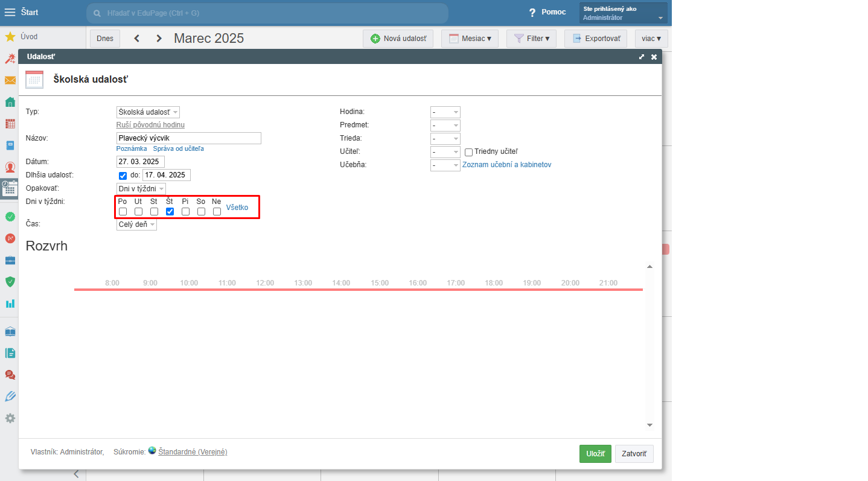Open the red grid timetable icon
868x481 pixels.
(10, 124)
